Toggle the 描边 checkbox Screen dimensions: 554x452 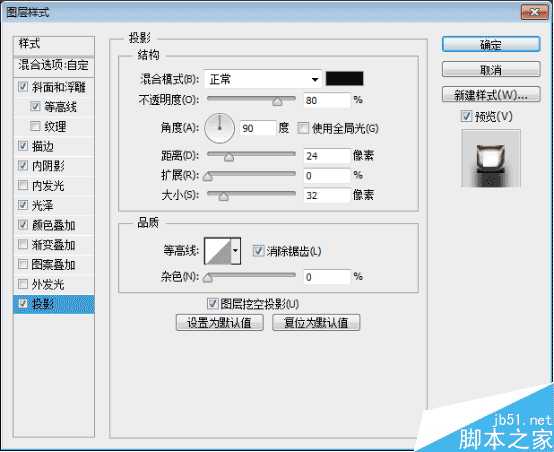[23, 146]
